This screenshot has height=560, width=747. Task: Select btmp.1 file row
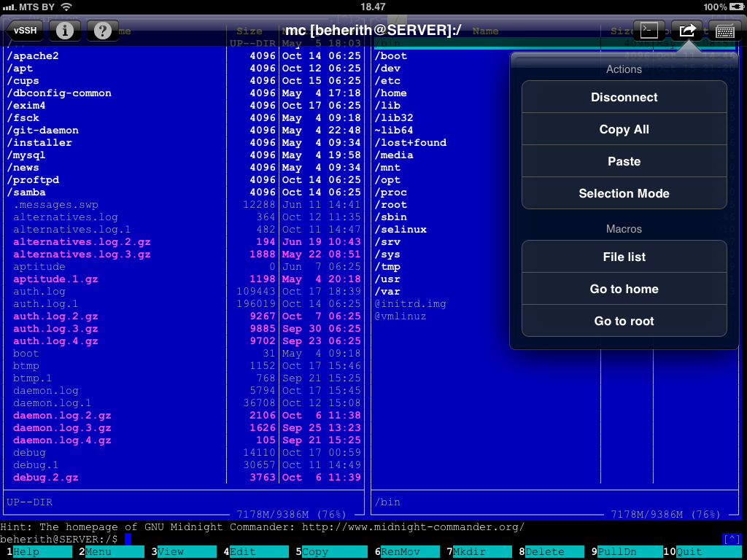[x=184, y=378]
